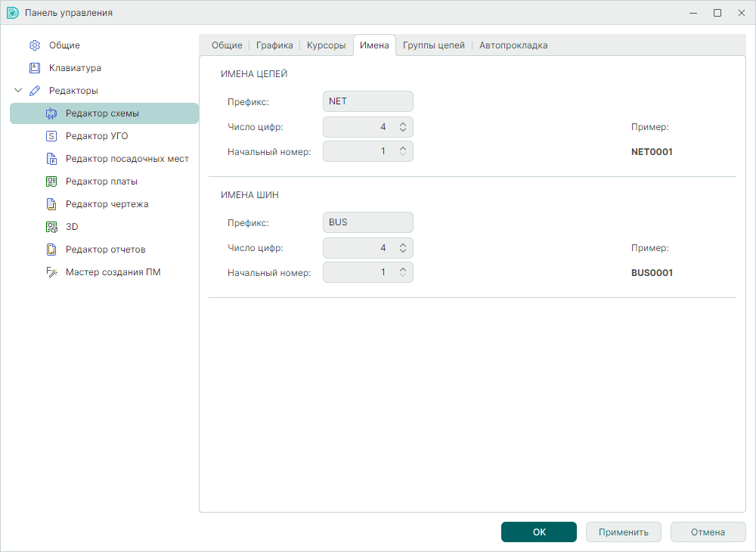Click the Редактор отчетов icon
The height and width of the screenshot is (552, 756).
point(51,250)
